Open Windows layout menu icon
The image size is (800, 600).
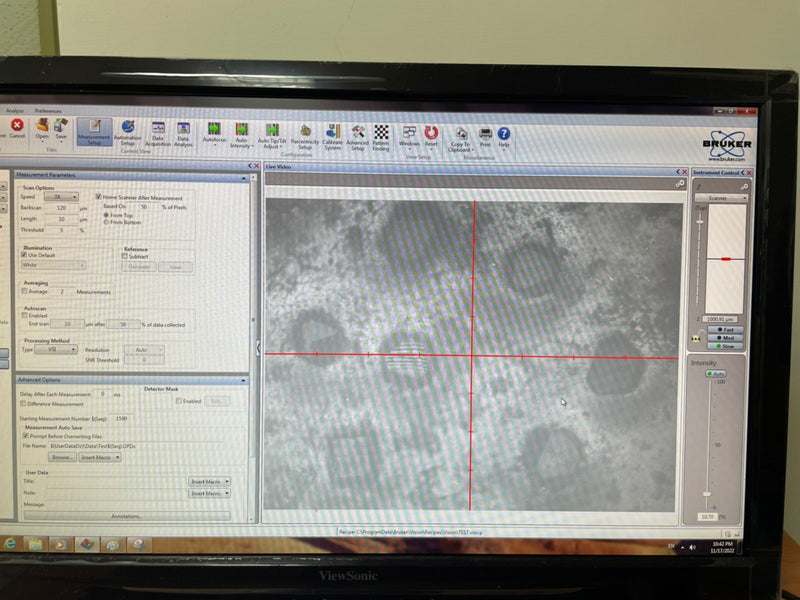pos(409,133)
